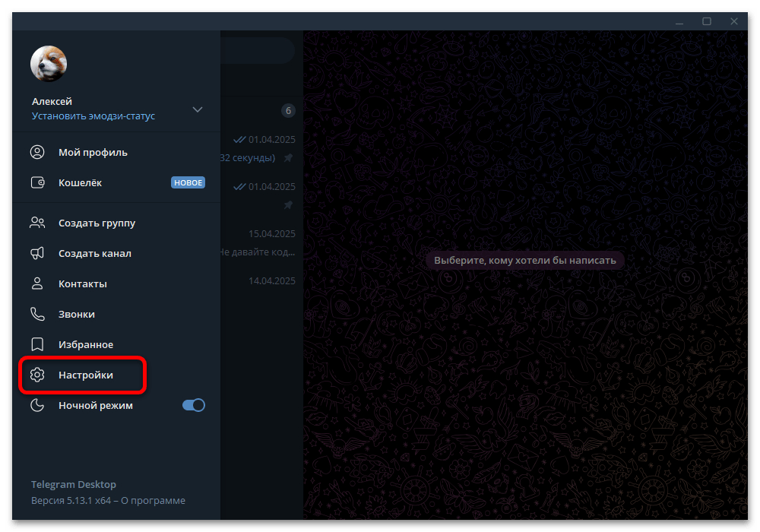760x532 pixels.
Task: Open Мой профиль menu item
Action: point(116,152)
